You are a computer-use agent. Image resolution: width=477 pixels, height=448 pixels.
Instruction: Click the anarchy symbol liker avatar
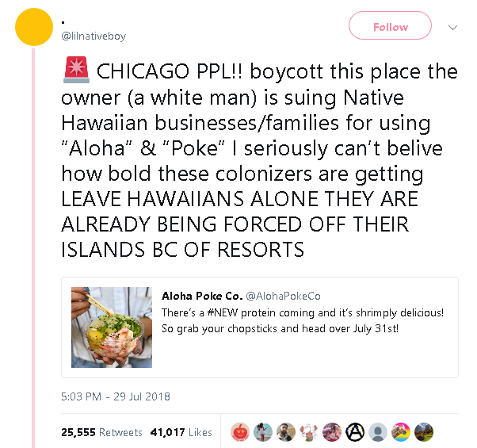tap(355, 432)
